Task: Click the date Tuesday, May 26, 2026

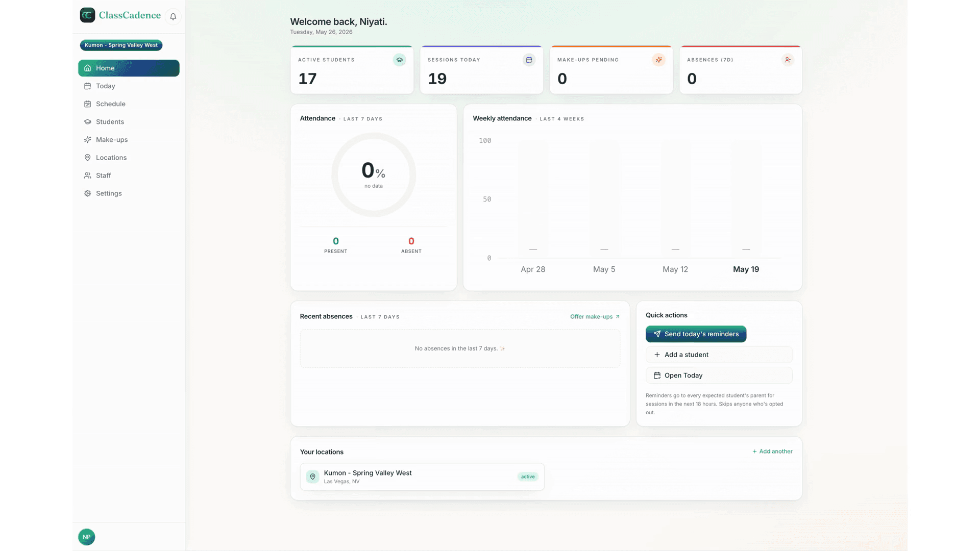Action: (x=321, y=32)
